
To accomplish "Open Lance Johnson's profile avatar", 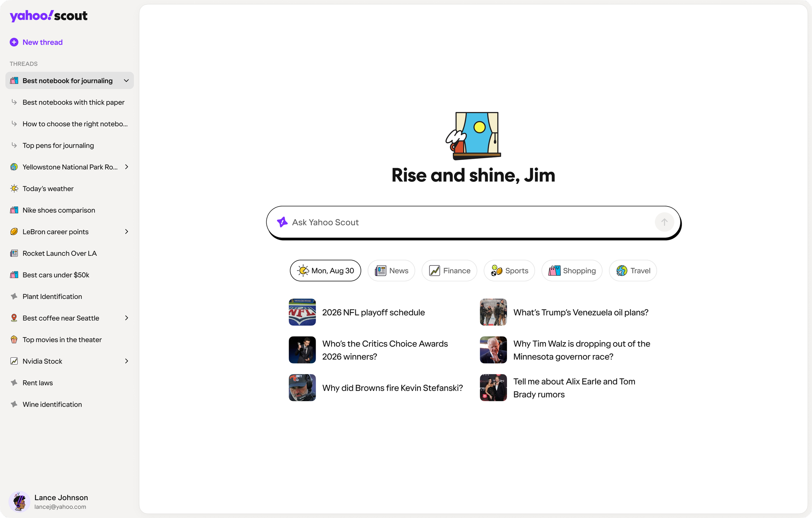I will [x=19, y=501].
